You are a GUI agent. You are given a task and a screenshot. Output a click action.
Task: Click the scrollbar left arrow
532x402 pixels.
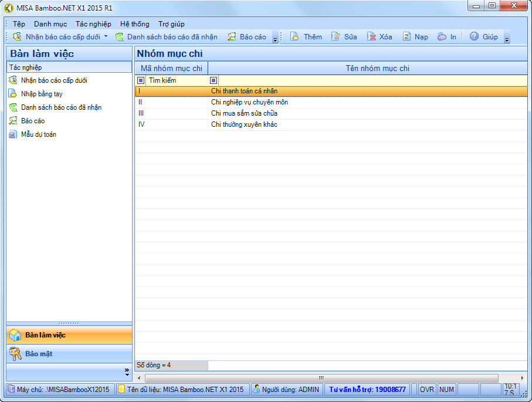click(x=139, y=378)
